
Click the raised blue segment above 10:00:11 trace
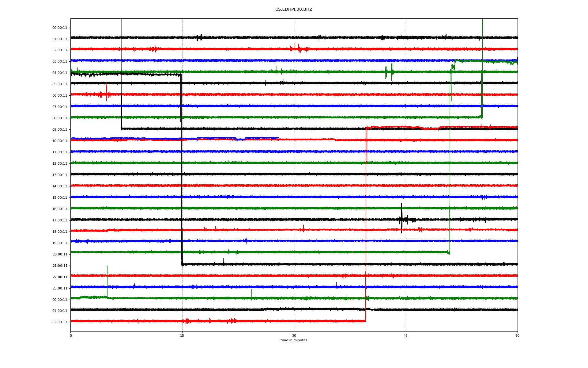[x=216, y=138]
